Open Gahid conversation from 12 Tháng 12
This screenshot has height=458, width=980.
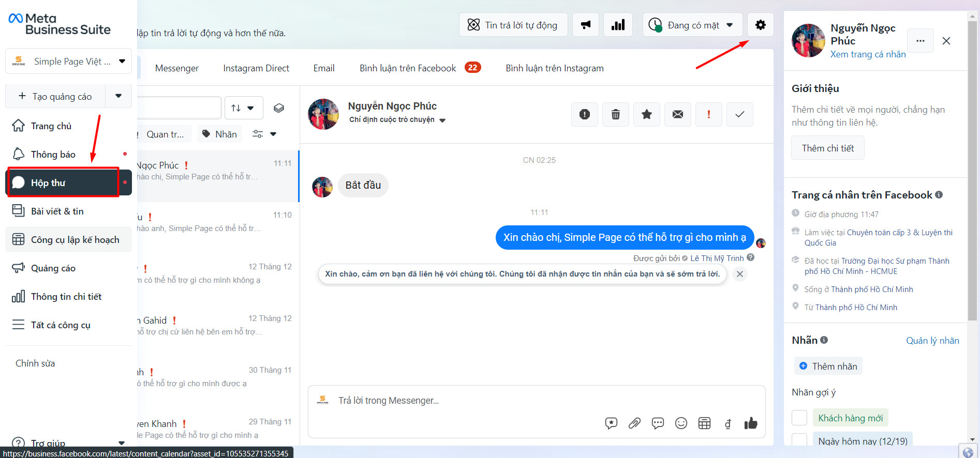pos(218,331)
